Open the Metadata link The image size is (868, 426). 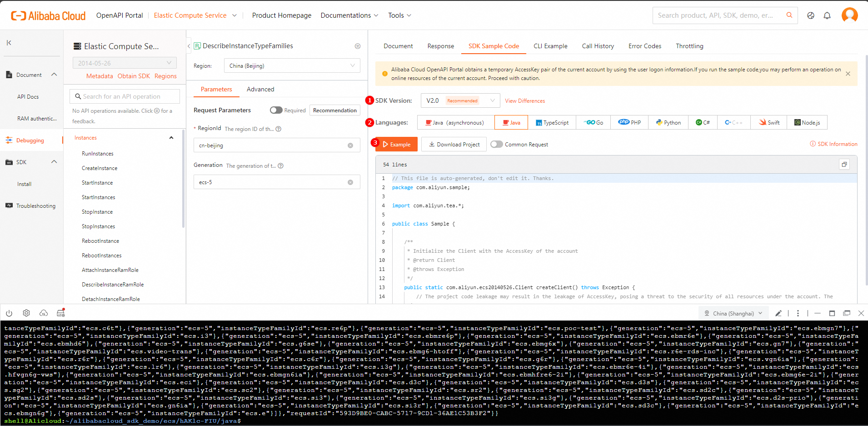[100, 76]
